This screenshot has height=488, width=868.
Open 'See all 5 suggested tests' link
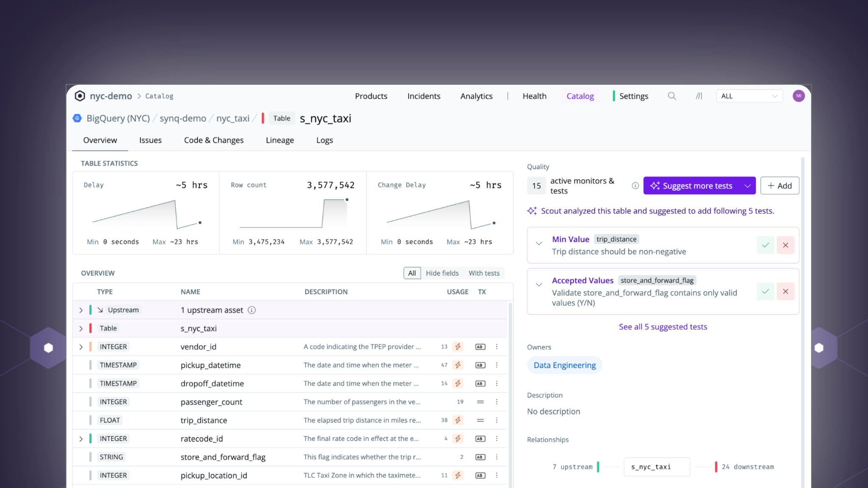click(662, 327)
